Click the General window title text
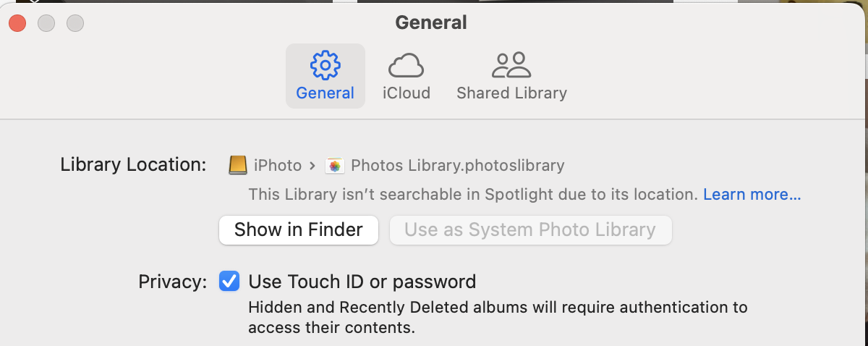This screenshot has height=346, width=868. click(431, 22)
